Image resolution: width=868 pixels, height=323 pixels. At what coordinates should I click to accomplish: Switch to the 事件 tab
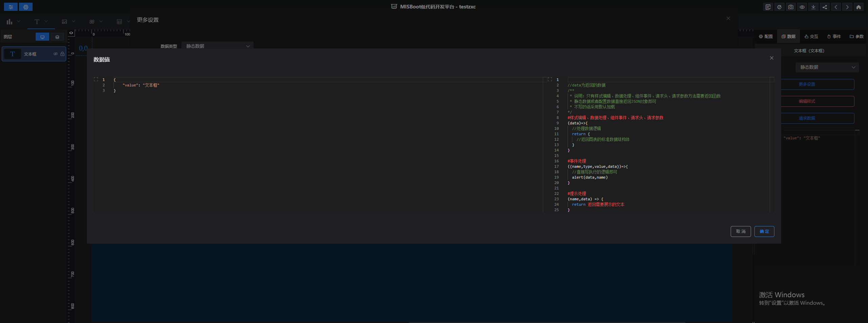[x=834, y=37]
